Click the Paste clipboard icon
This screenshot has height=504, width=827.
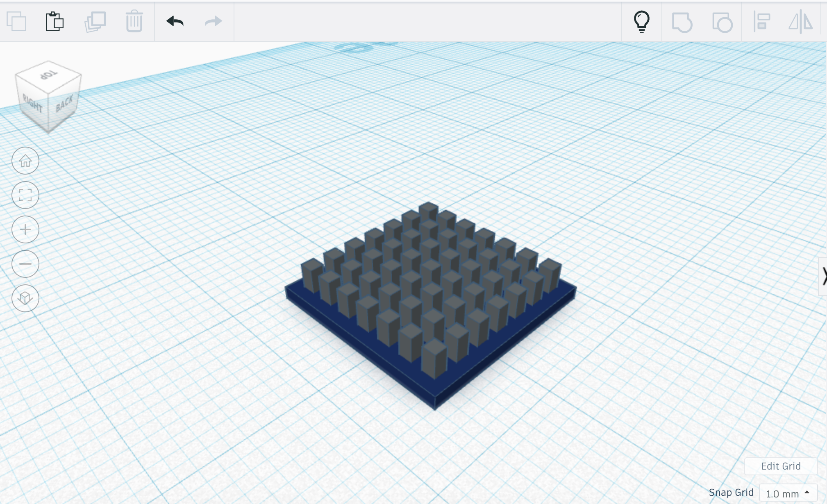pyautogui.click(x=55, y=21)
